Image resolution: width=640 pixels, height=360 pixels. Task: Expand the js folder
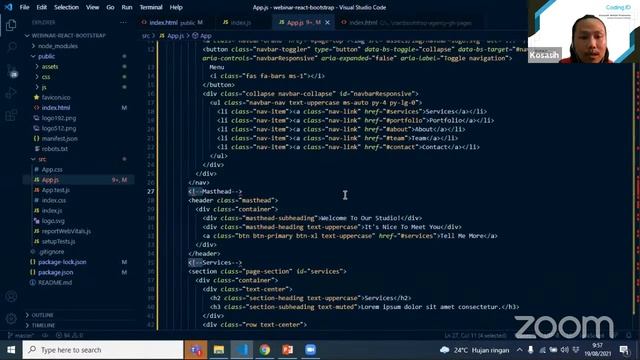point(44,87)
